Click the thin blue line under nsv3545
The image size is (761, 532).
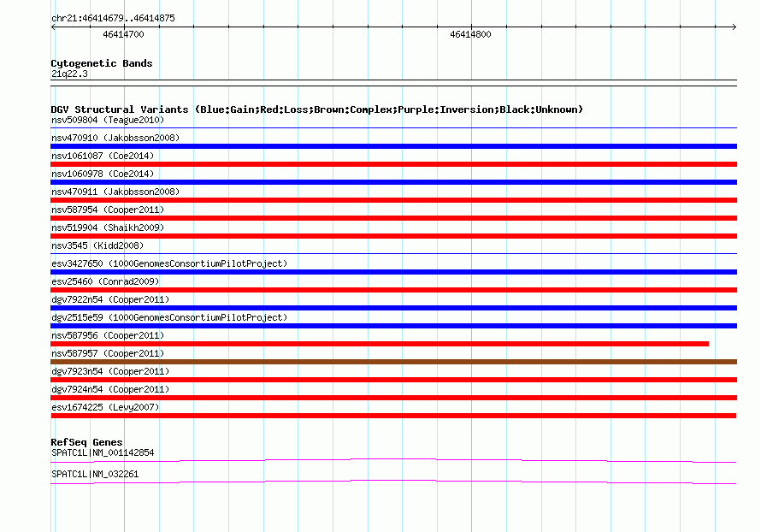393,253
